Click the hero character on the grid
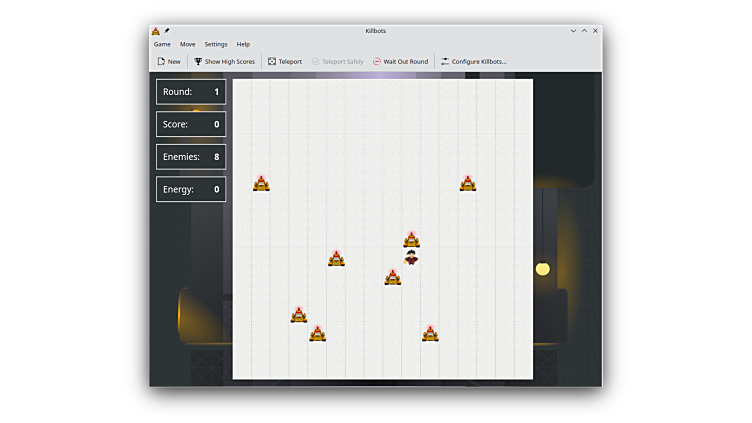Image resolution: width=752 pixels, height=423 pixels. [x=411, y=258]
